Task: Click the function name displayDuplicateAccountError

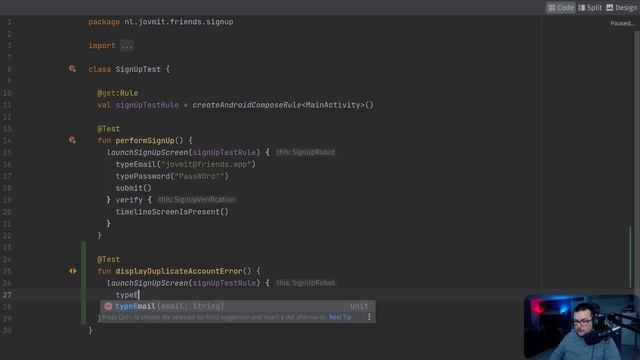Action: [179, 271]
